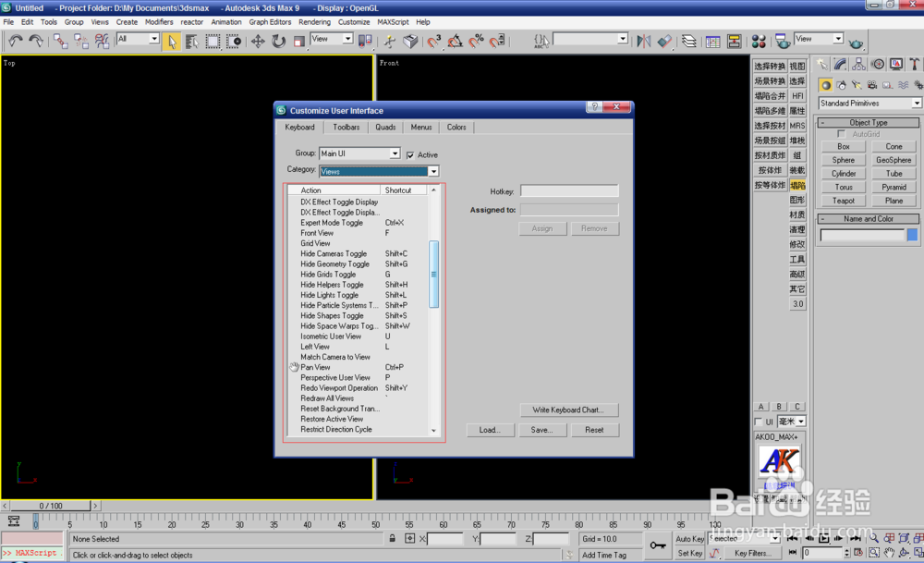Enable the AutoGrid checkbox
Viewport: 924px width, 563px height.
[x=842, y=134]
